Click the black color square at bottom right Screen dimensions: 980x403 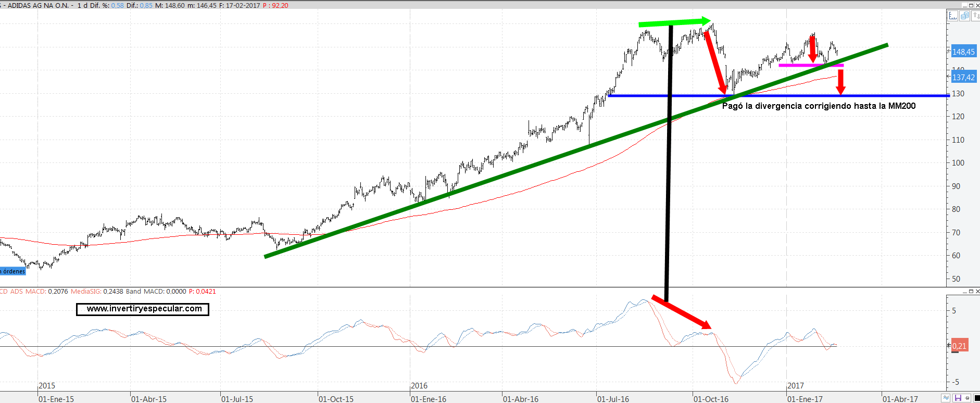tap(977, 398)
